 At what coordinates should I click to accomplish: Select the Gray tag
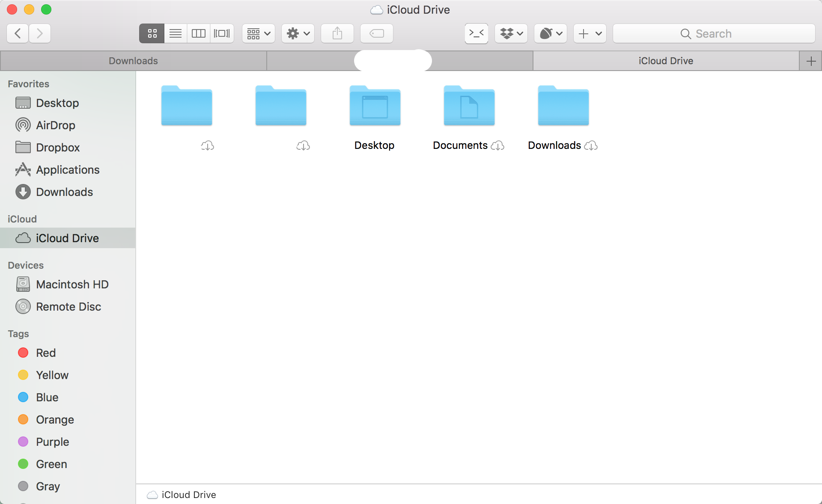point(68,486)
